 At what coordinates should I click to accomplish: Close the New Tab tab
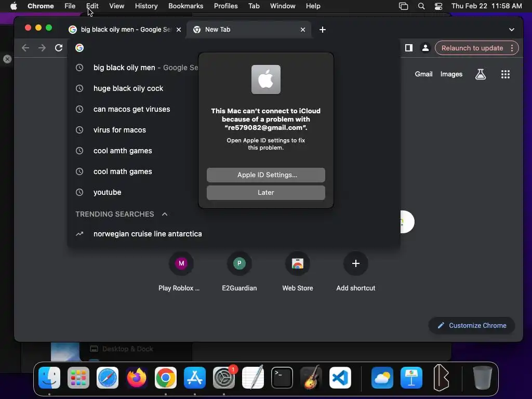[303, 30]
